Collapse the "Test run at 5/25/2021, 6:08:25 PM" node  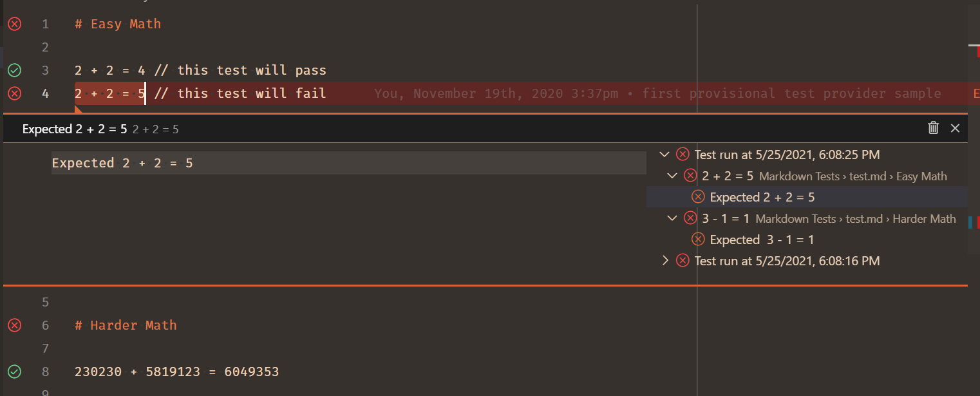point(664,155)
